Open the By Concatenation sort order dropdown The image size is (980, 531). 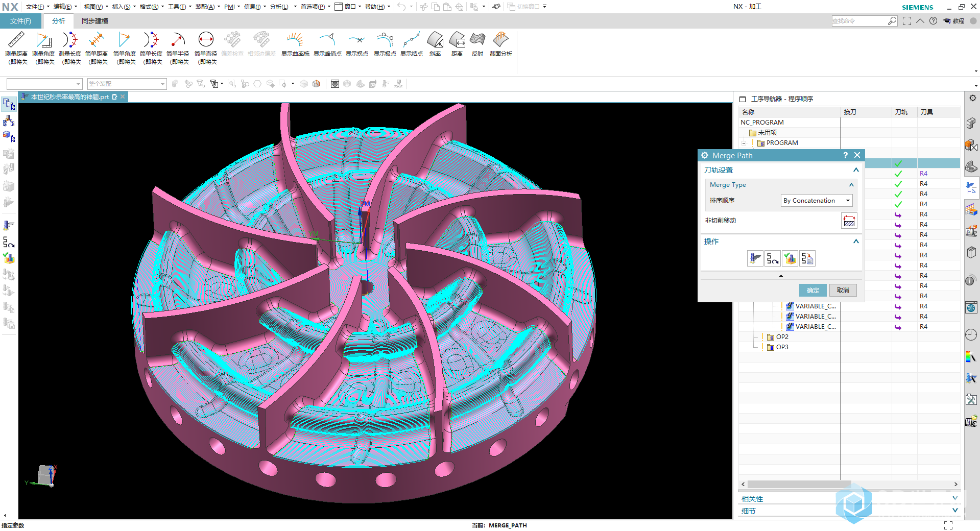pyautogui.click(x=817, y=201)
